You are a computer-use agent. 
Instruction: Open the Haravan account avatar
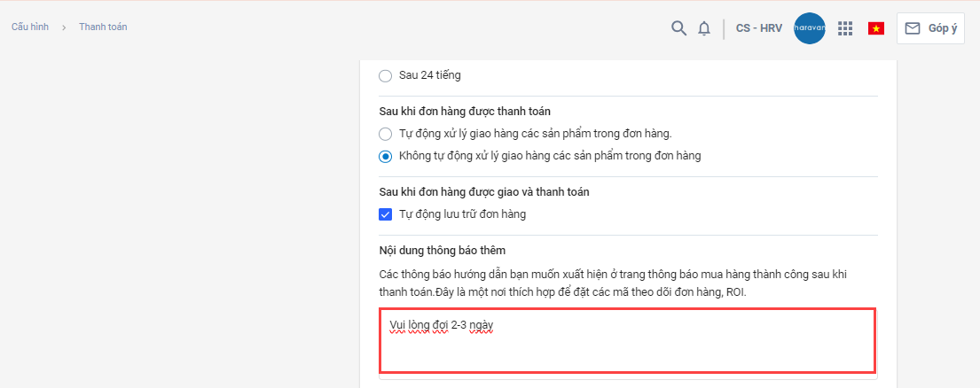tap(810, 28)
